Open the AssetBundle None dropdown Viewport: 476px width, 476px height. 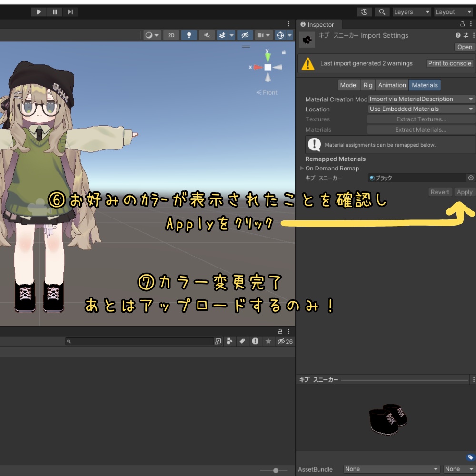pos(391,469)
